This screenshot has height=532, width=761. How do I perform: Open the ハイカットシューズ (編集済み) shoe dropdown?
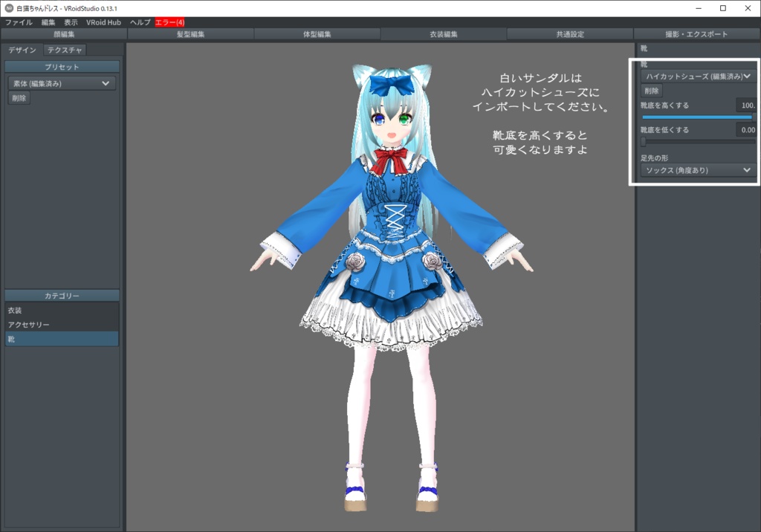point(696,75)
